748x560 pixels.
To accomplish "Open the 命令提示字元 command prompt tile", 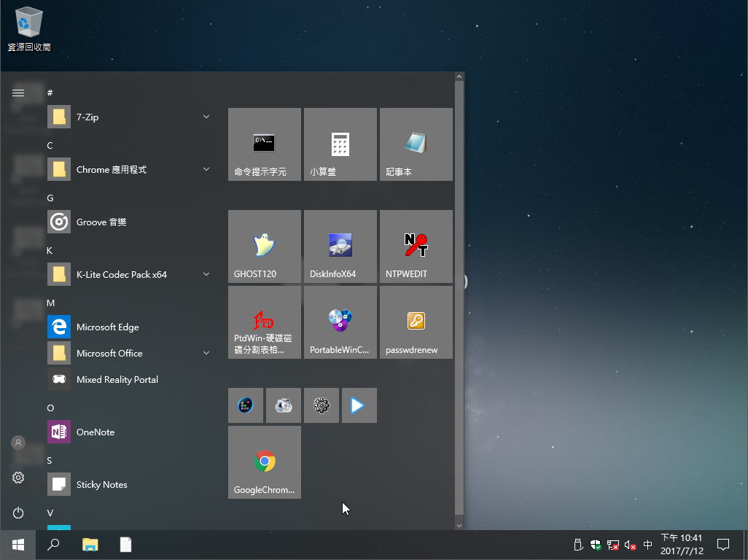I will [264, 144].
